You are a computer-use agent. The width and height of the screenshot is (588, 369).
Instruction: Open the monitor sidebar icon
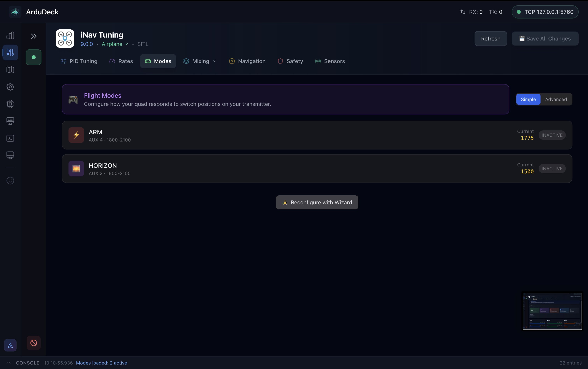[10, 155]
